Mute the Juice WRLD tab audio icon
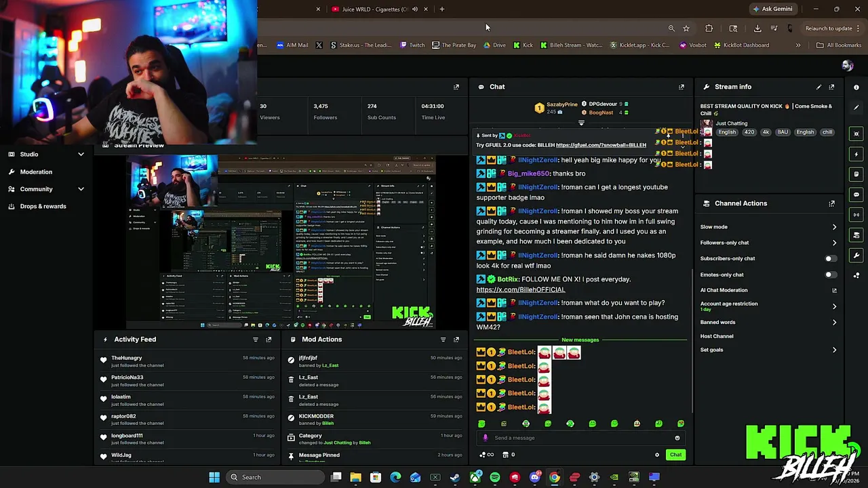This screenshot has width=868, height=488. (415, 9)
